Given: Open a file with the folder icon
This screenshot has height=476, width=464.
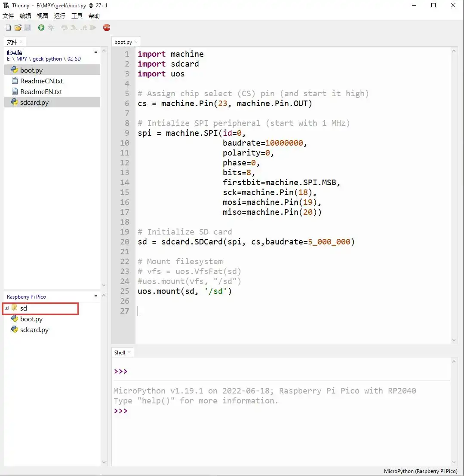Looking at the screenshot, I should pyautogui.click(x=18, y=27).
